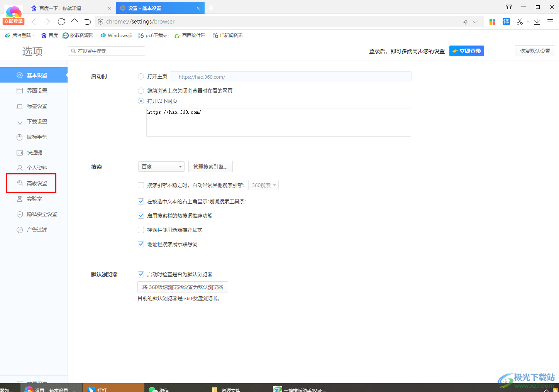The image size is (559, 392).
Task: Select 鼠标手势 in the sidebar
Action: tap(34, 137)
